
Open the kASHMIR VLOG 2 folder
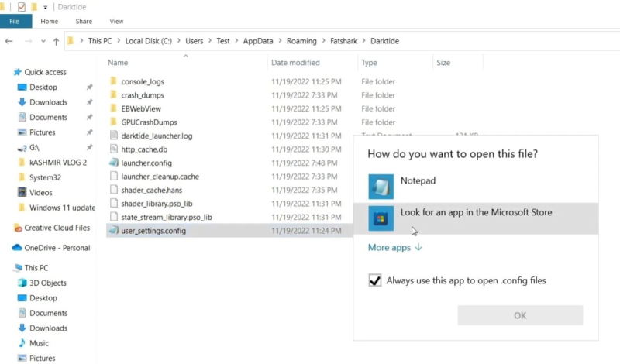click(x=57, y=163)
